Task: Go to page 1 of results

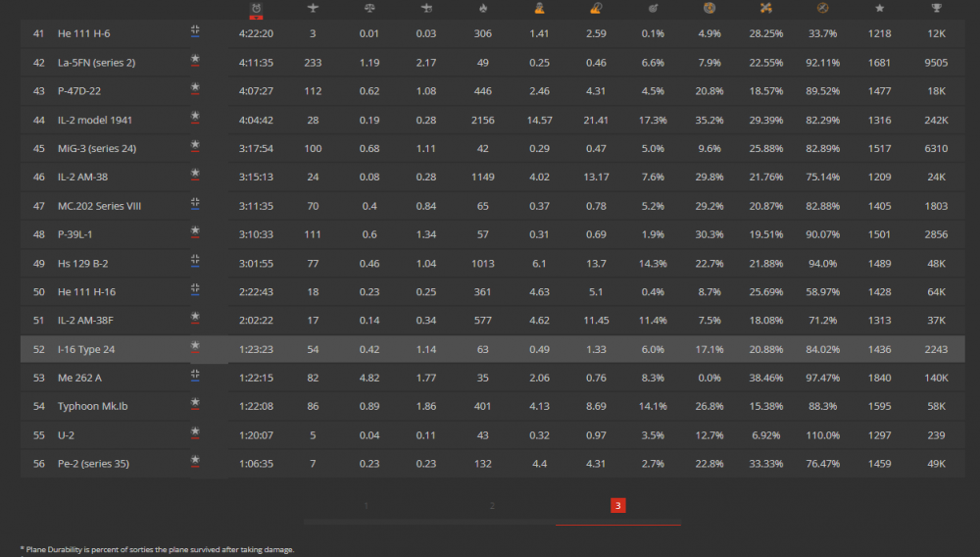Action: pos(367,506)
